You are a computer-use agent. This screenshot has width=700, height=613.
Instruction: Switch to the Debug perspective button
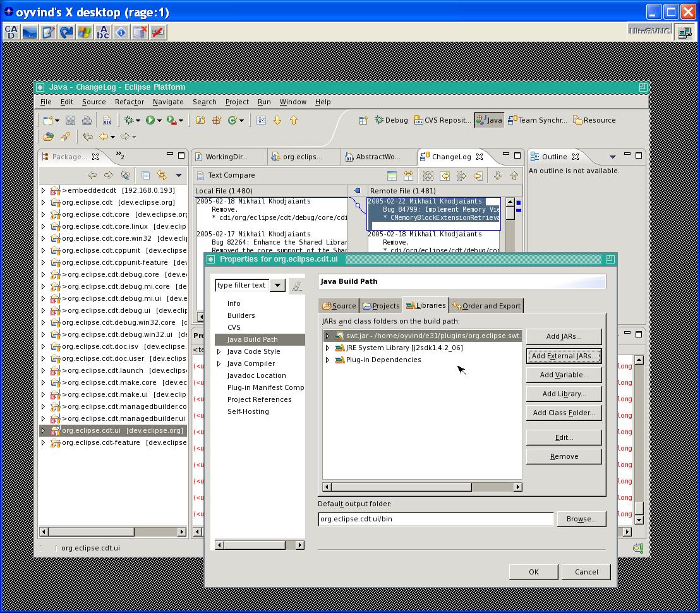tap(391, 120)
